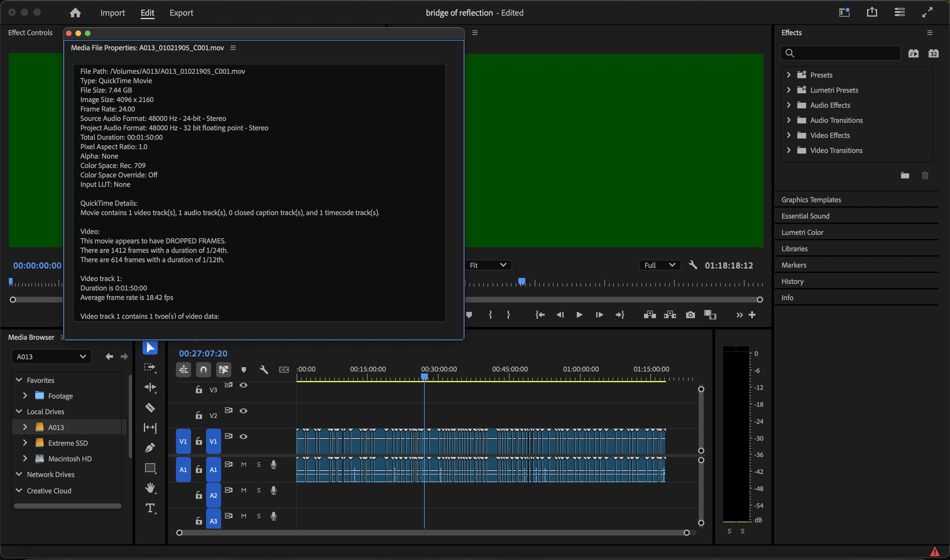The image size is (950, 560).
Task: Toggle insert sequences as nests
Action: pos(183,369)
